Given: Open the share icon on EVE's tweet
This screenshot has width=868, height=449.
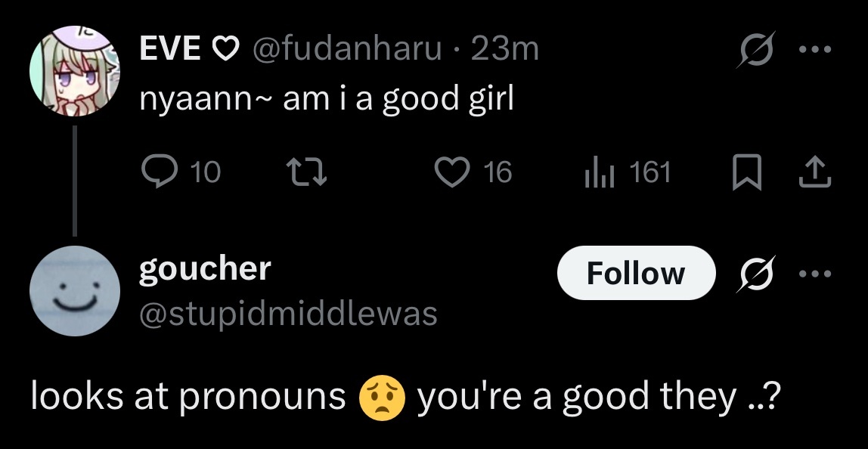Looking at the screenshot, I should [814, 172].
